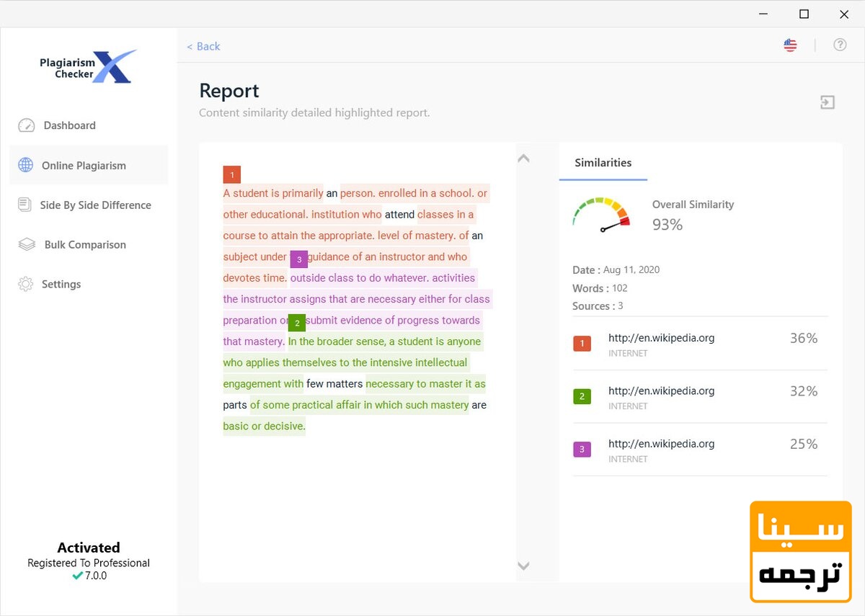
Task: Click the downward scroll chevron
Action: coord(523,566)
